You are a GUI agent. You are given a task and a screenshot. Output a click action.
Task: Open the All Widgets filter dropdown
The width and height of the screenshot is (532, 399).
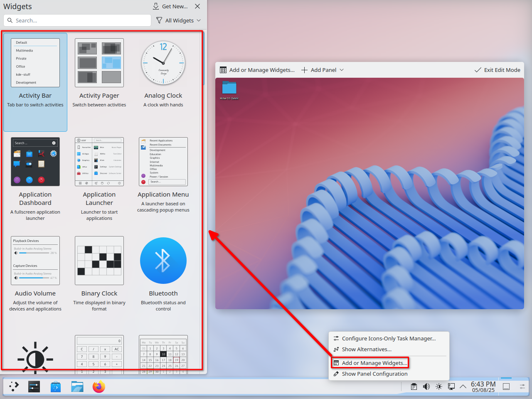point(178,20)
